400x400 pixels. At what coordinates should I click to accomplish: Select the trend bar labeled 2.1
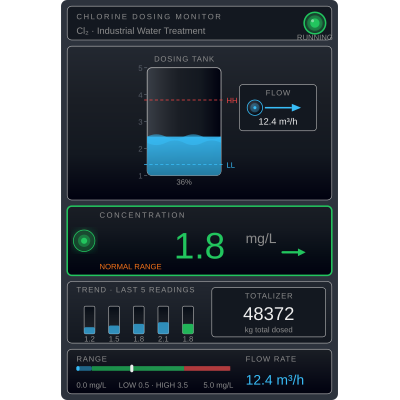(163, 320)
